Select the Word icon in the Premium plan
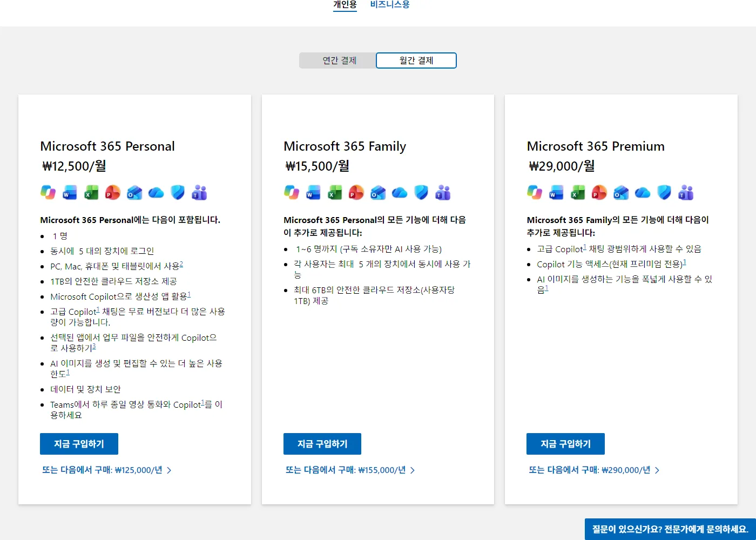This screenshot has height=540, width=756. click(x=556, y=192)
